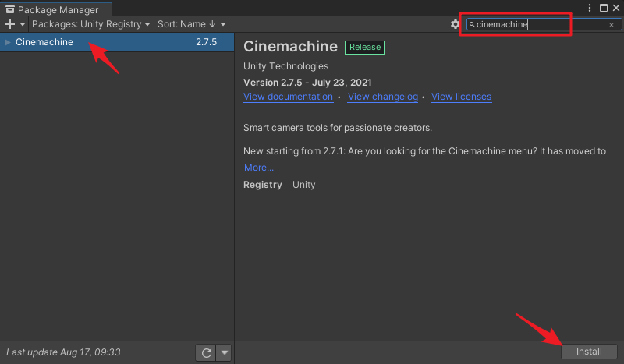624x364 pixels.
Task: Open the settings gear icon
Action: (x=455, y=24)
